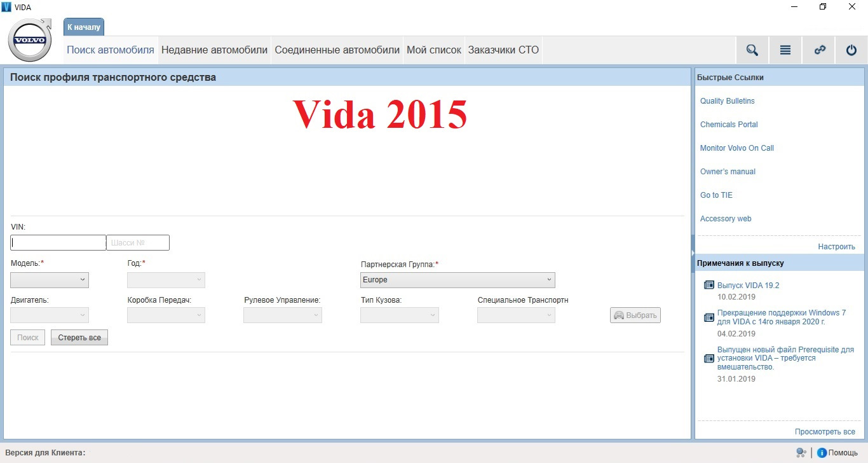Open the Коробка Передач dropdown
The height and width of the screenshot is (463, 868).
[x=166, y=315]
